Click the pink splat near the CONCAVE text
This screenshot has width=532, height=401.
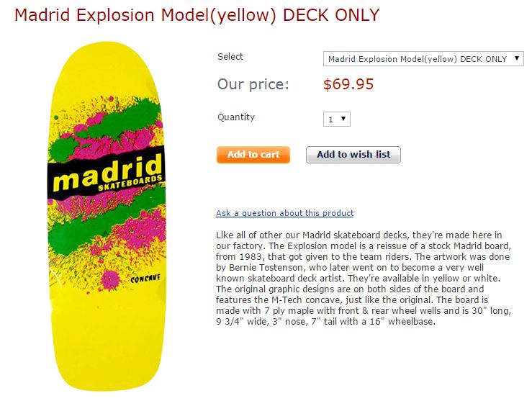(x=111, y=279)
